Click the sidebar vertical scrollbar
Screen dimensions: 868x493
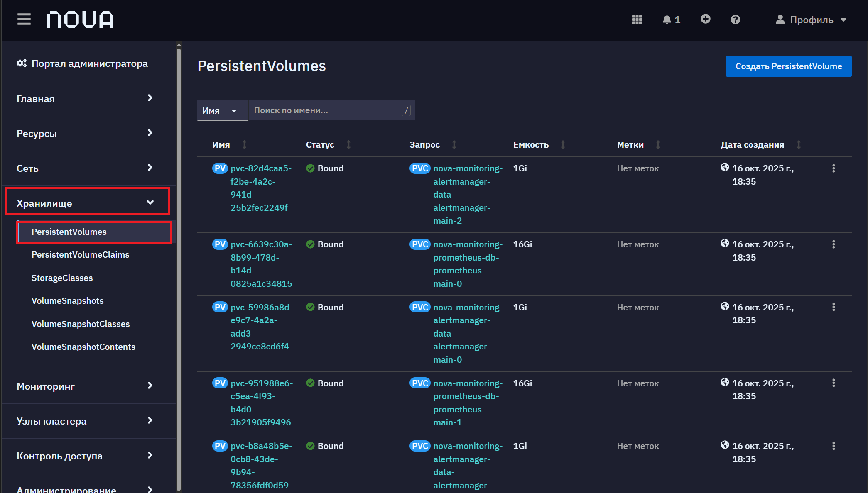coord(179,269)
